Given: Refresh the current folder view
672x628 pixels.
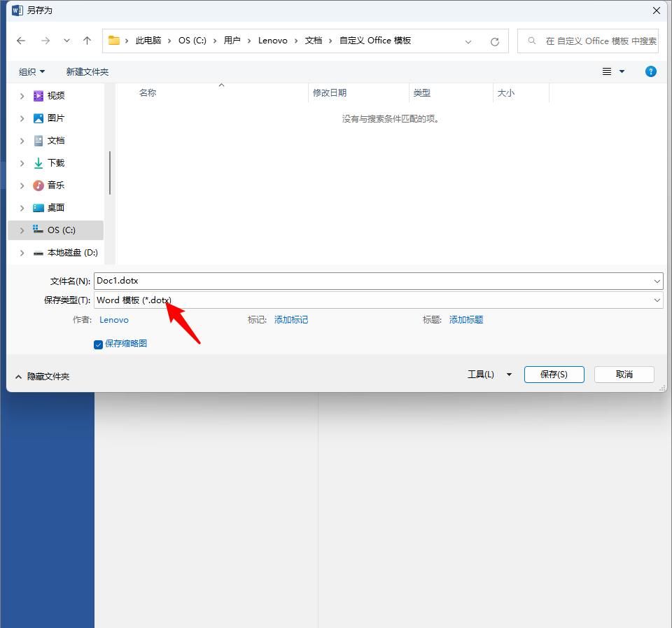Looking at the screenshot, I should [x=495, y=41].
